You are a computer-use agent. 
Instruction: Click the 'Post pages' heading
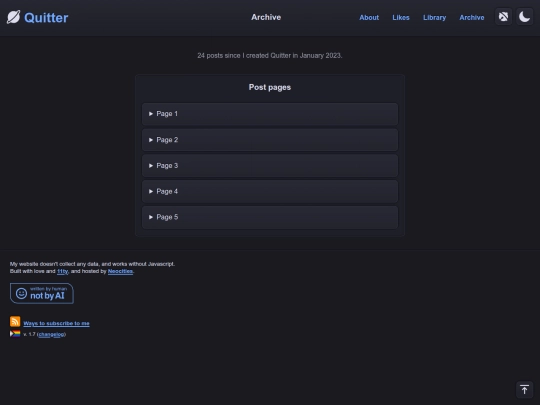click(270, 87)
